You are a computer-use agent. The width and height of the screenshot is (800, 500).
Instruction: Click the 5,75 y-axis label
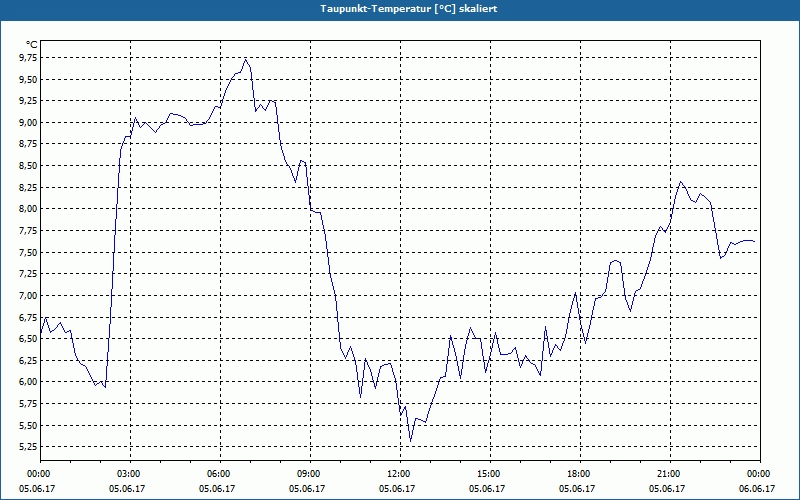click(28, 404)
